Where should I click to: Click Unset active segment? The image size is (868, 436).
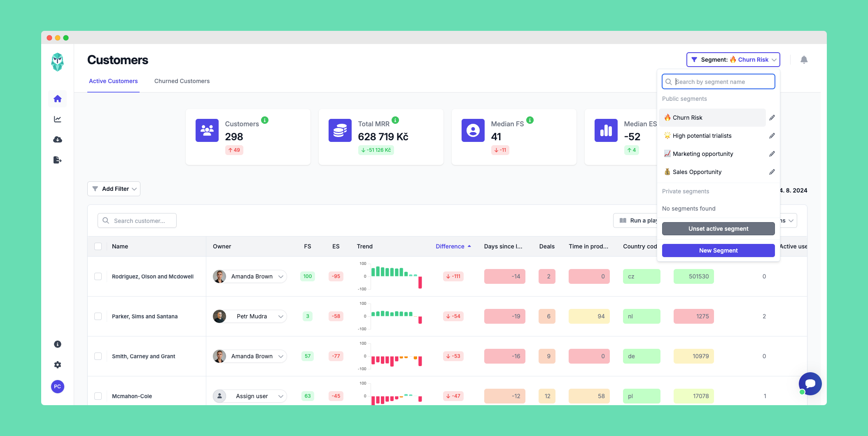click(718, 228)
